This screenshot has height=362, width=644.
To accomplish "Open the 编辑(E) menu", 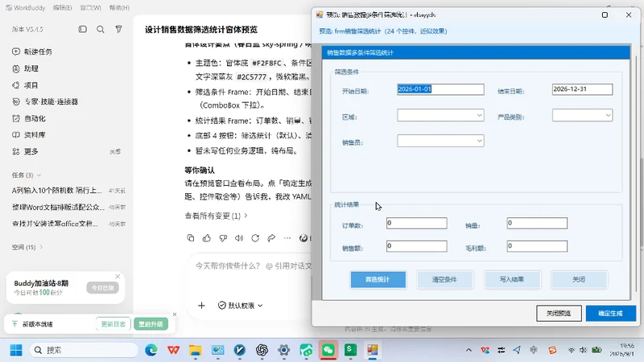I will [x=63, y=8].
